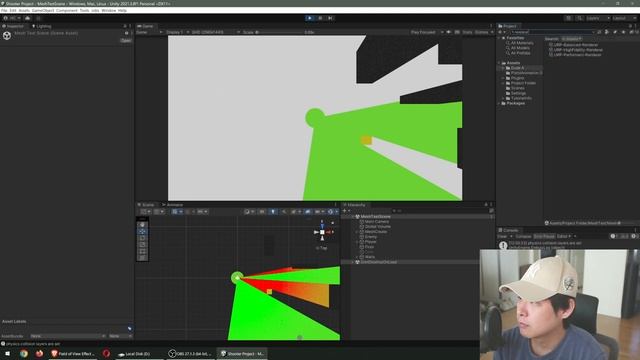Open the Layout dropdown in top toolbar

(624, 18)
